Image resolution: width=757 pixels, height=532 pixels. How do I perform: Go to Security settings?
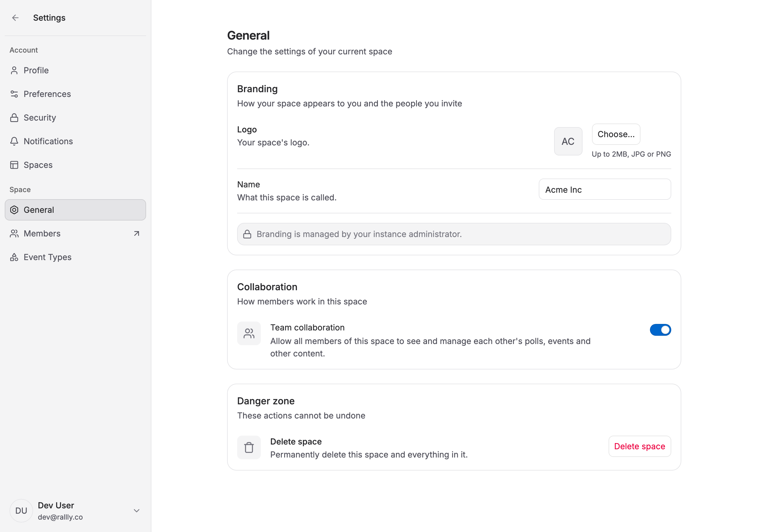(x=75, y=118)
